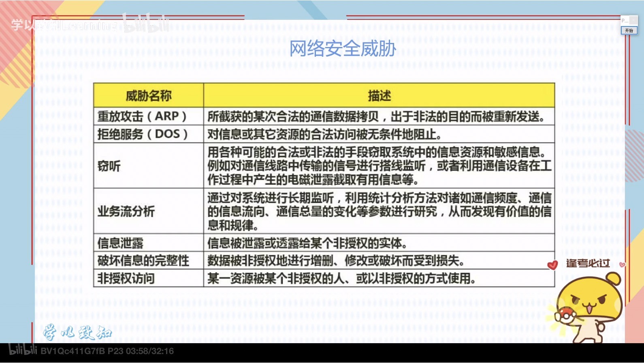The image size is (644, 363).
Task: Click the 信息泄露 row name cell
Action: click(120, 243)
